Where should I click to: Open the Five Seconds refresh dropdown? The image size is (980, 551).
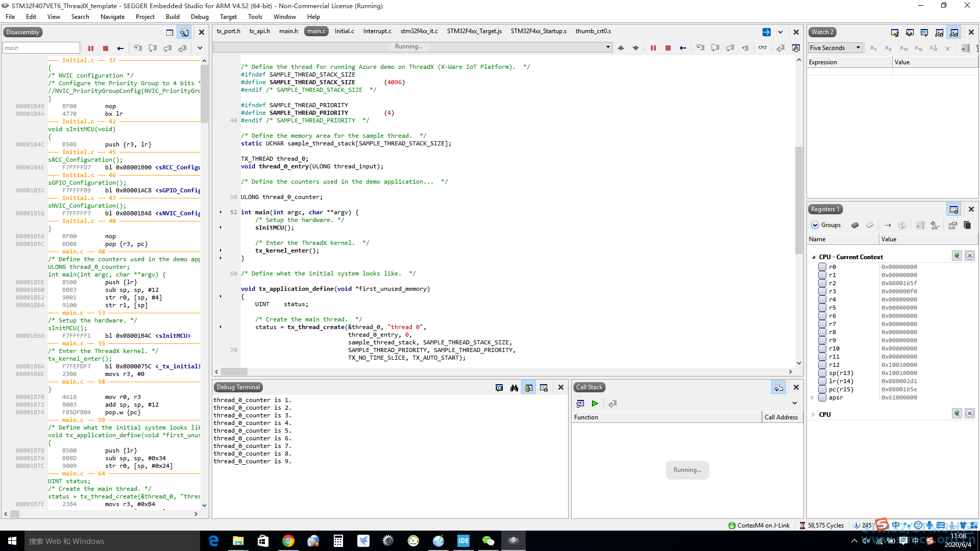(x=836, y=48)
